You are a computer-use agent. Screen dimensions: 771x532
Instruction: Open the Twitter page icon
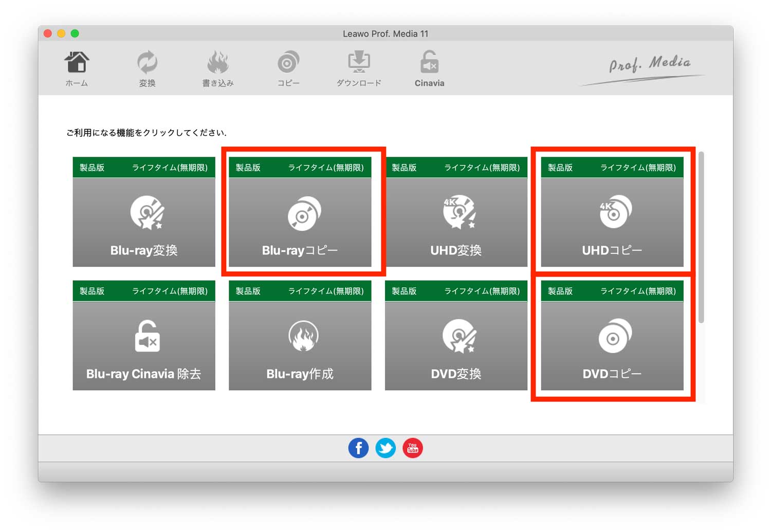385,448
